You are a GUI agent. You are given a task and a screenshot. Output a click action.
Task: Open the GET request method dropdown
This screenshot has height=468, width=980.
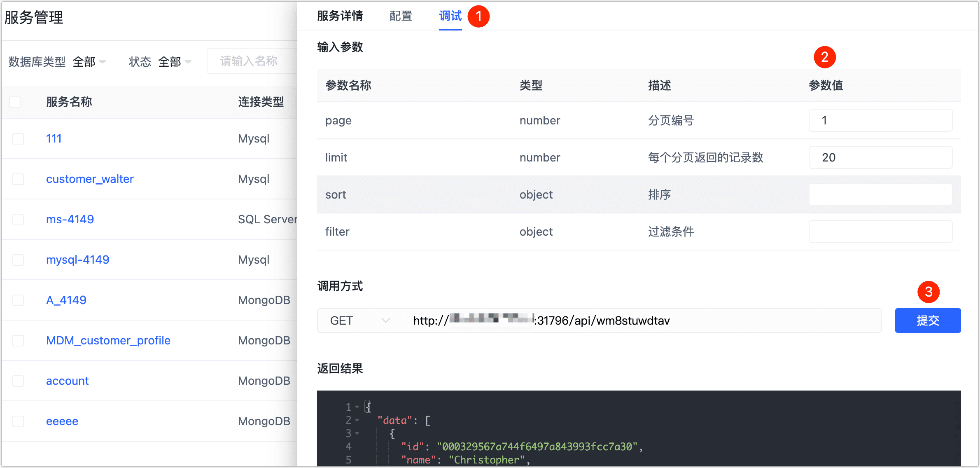358,320
